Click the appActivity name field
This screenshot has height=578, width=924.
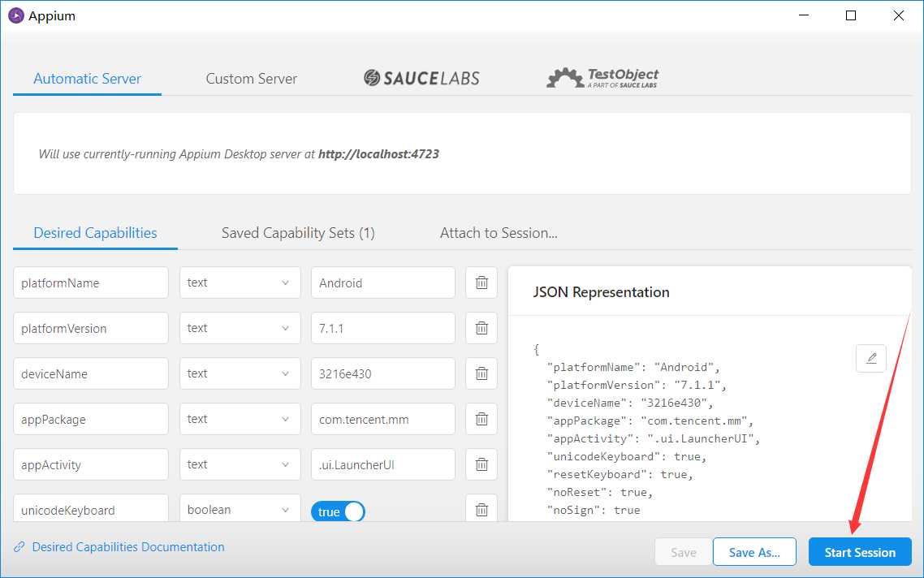coord(91,464)
